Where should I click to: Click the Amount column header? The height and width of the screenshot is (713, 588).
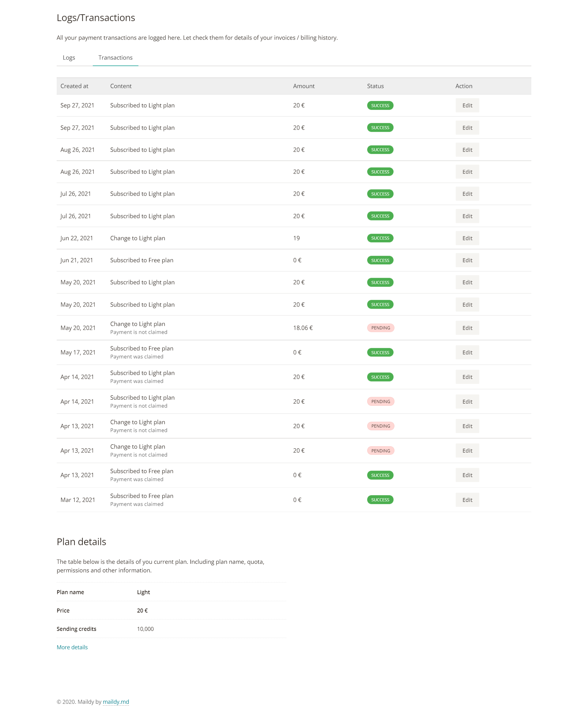(x=303, y=86)
